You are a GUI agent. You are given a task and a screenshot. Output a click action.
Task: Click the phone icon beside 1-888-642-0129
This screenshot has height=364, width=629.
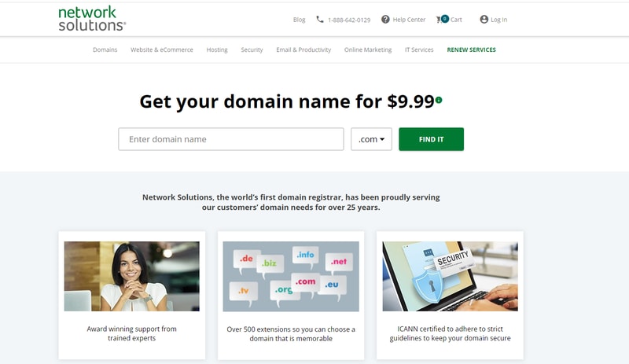tap(320, 20)
